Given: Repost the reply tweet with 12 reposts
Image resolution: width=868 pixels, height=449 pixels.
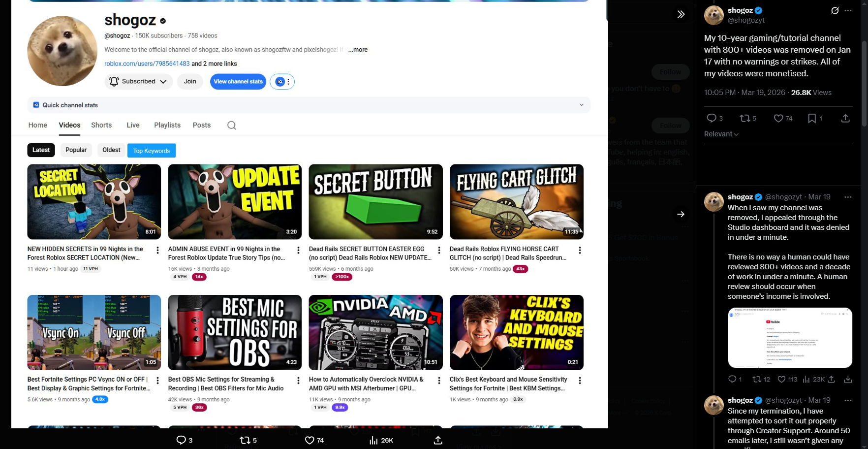Looking at the screenshot, I should (x=757, y=379).
